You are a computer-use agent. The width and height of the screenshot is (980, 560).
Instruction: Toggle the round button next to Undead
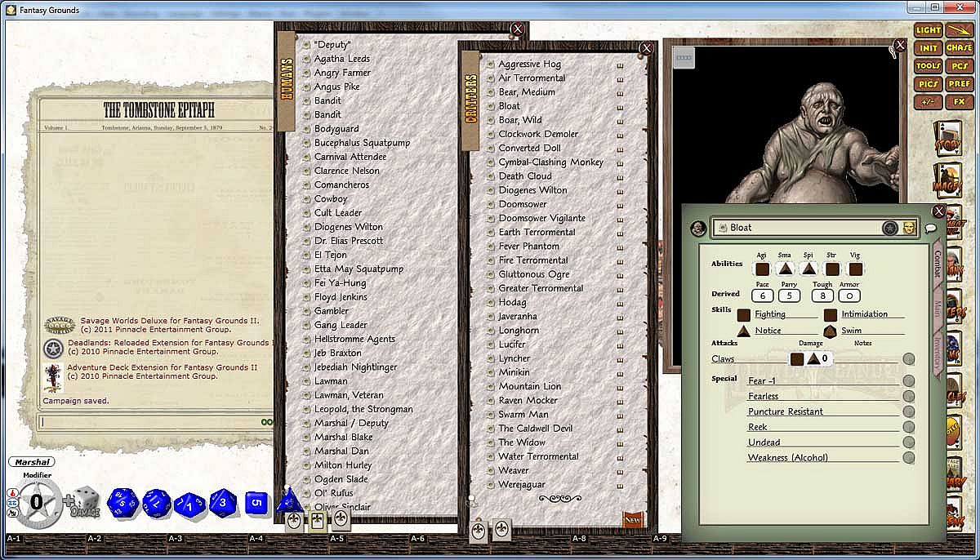(909, 442)
